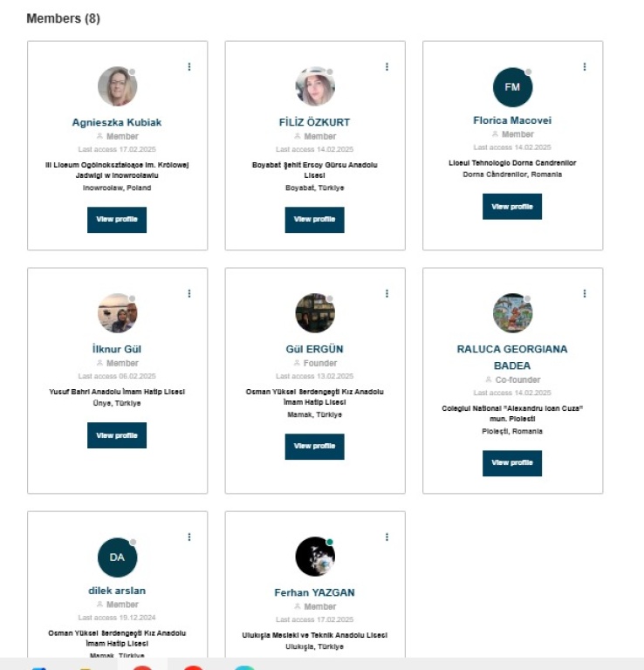The height and width of the screenshot is (670, 644).
Task: Open the Ferhan YAZGAN name link
Action: click(x=315, y=593)
